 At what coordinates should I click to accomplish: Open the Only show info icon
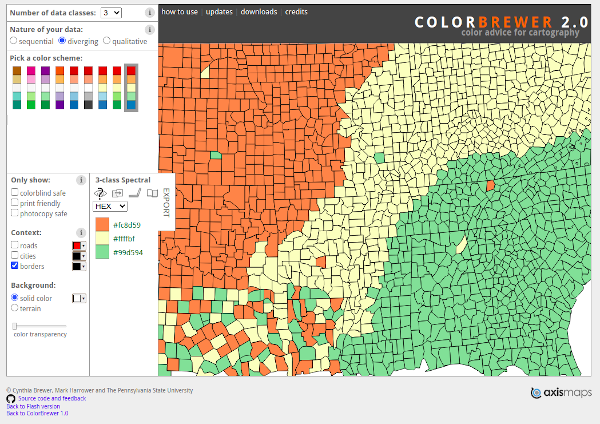[81, 180]
